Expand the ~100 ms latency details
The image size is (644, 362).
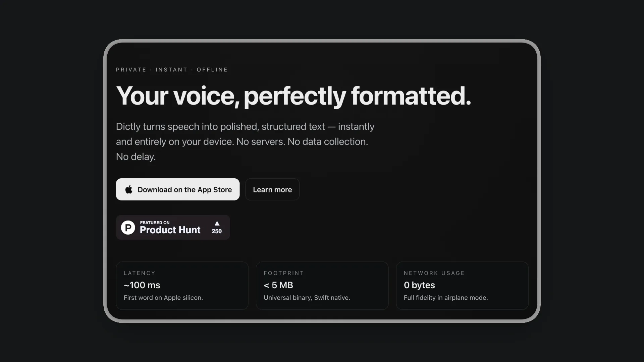click(142, 285)
